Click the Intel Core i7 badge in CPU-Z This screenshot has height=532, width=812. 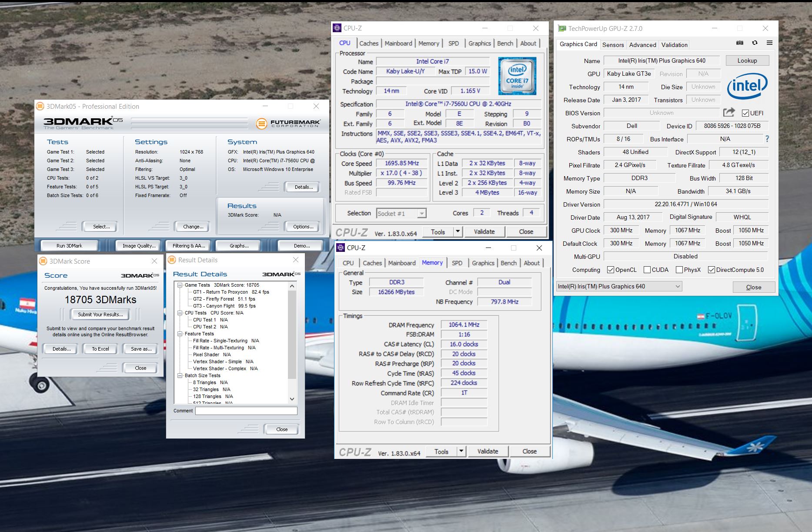[517, 76]
